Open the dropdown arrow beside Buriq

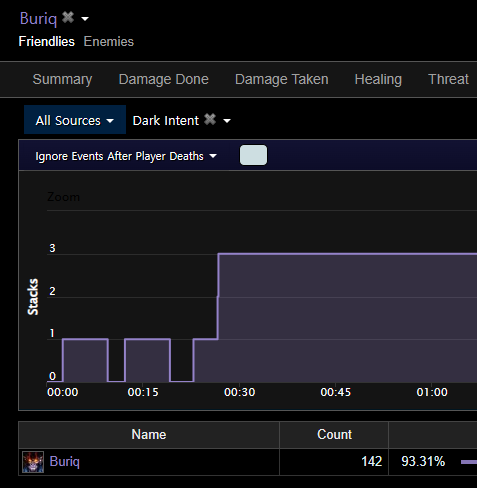tap(85, 19)
